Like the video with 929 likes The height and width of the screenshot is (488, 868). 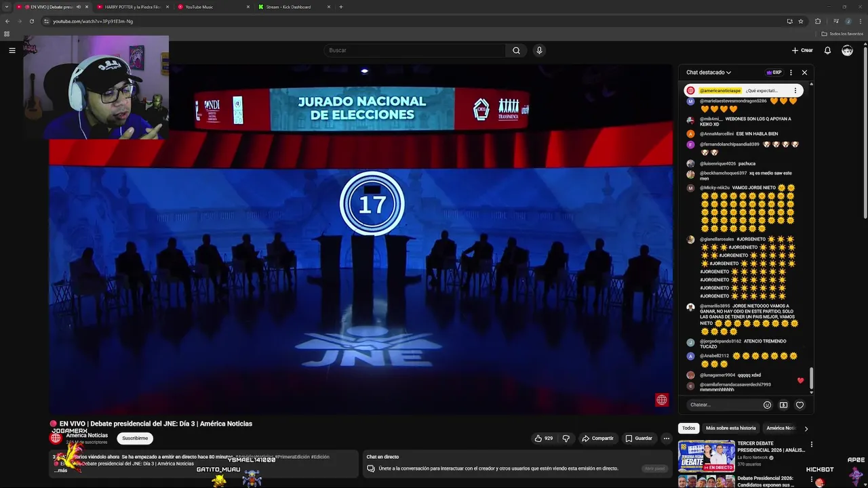click(544, 439)
